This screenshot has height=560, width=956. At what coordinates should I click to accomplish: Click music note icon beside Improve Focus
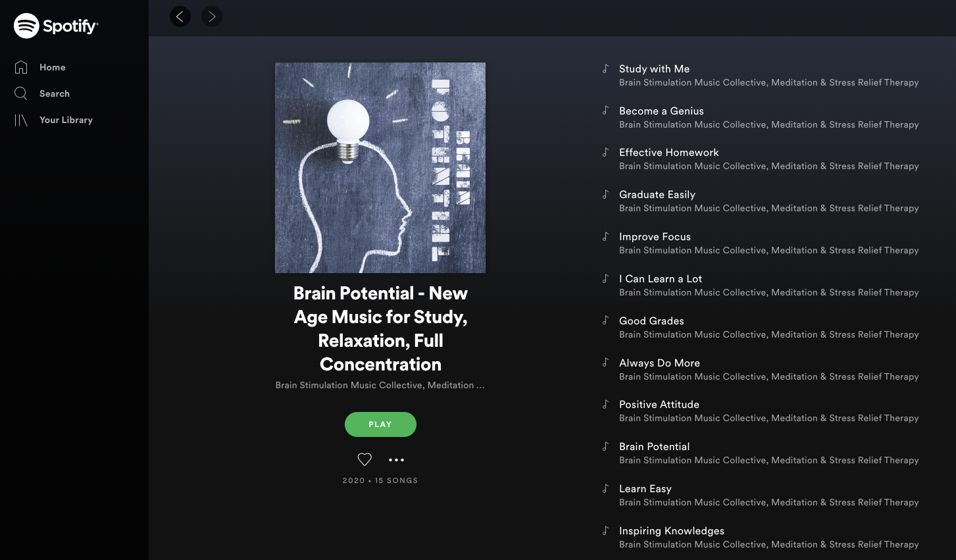[606, 236]
